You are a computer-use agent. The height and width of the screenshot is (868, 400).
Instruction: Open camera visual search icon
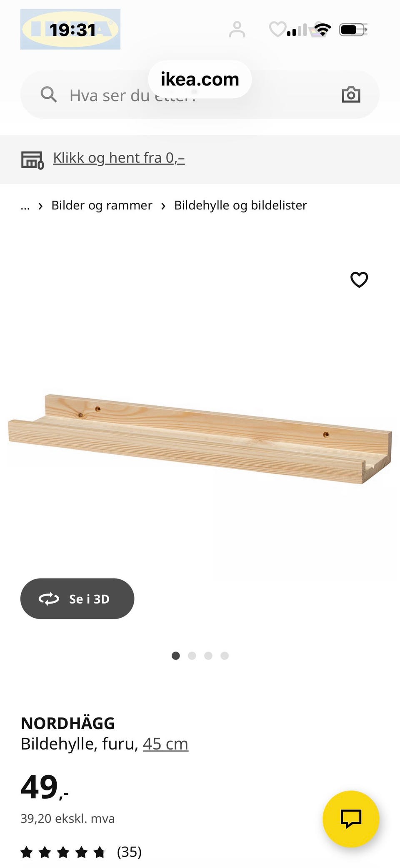[351, 95]
